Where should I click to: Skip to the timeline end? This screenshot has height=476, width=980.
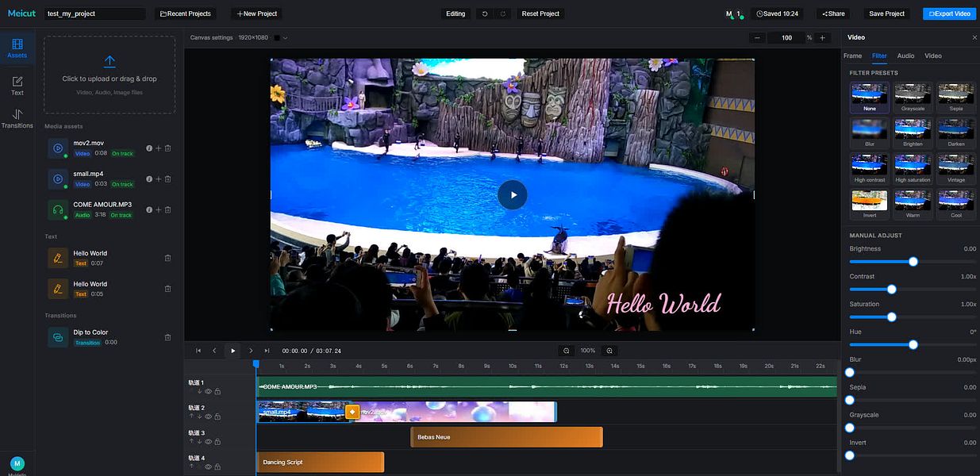tap(267, 351)
